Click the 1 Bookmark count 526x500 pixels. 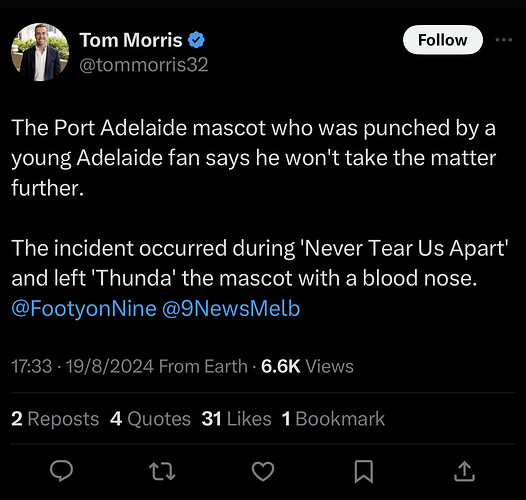pos(333,419)
